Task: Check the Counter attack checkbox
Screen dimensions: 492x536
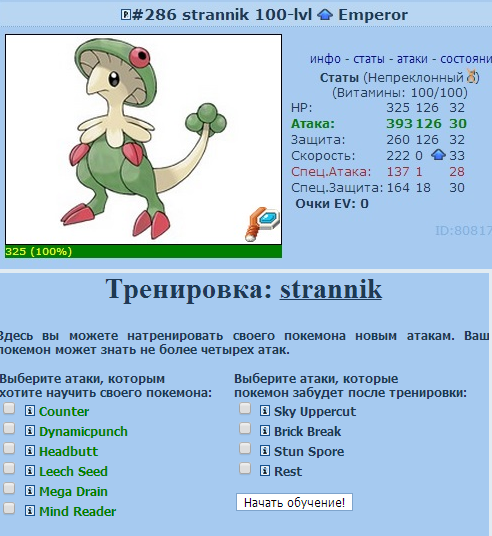Action: [x=9, y=408]
